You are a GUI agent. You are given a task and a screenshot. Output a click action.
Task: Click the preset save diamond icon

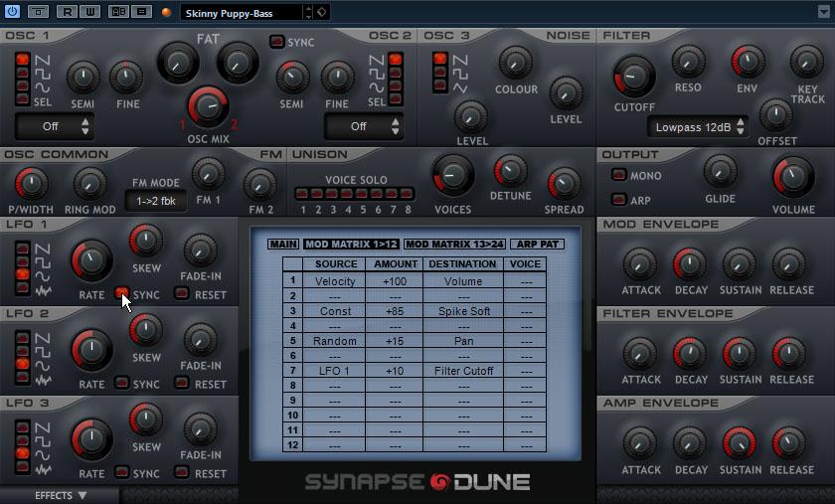coord(322,12)
